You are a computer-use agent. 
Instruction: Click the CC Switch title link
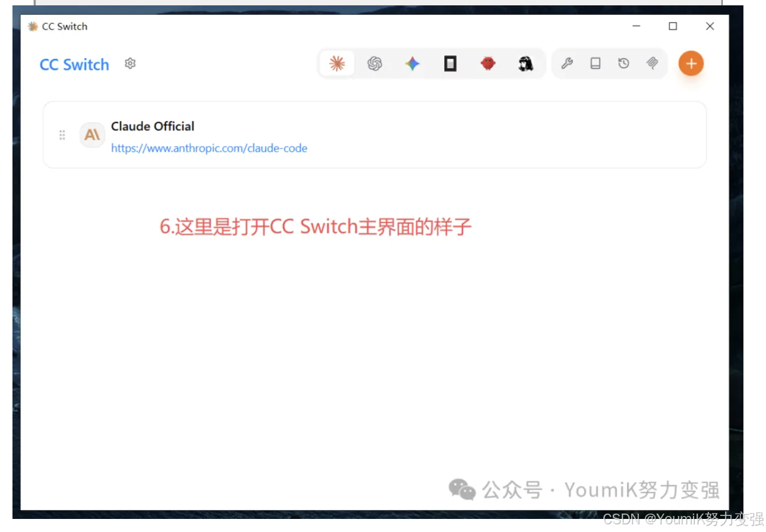coord(75,65)
